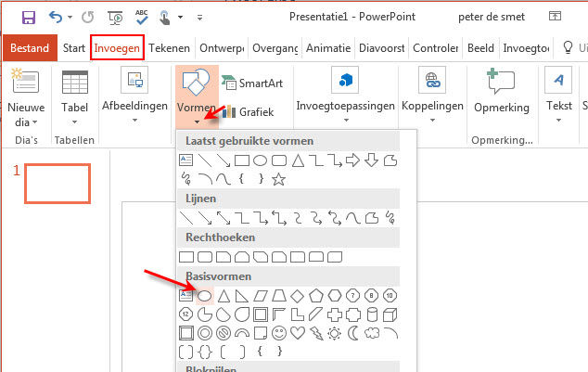Open the Tabel dropdown
This screenshot has width=588, height=372.
tap(74, 97)
